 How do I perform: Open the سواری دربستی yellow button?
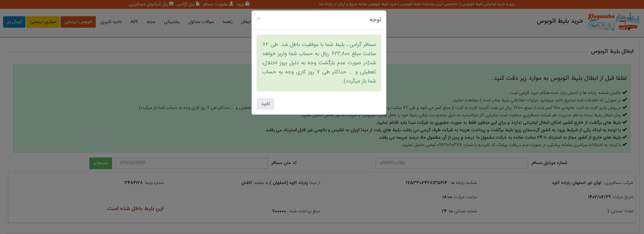click(43, 22)
